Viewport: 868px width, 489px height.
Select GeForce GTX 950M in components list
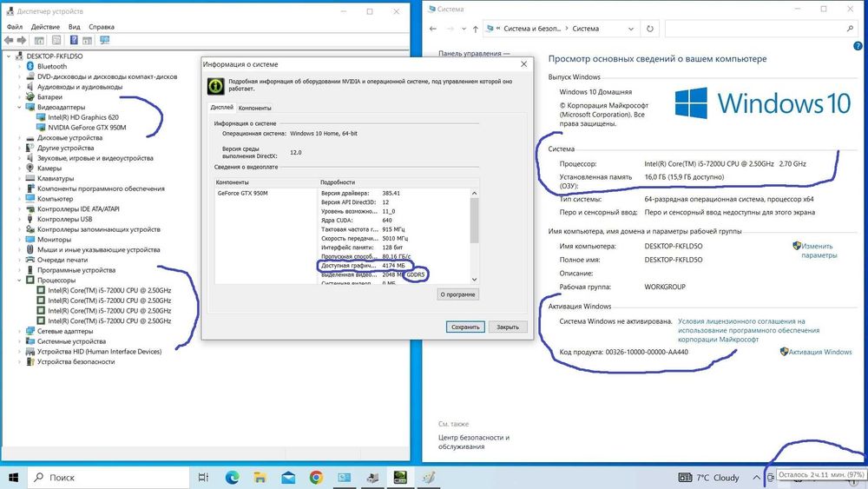tap(242, 194)
